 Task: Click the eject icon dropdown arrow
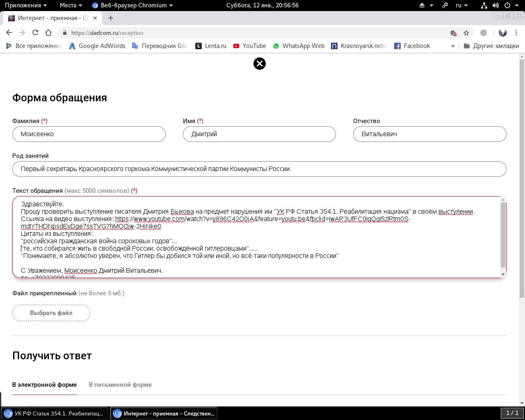(x=431, y=5)
